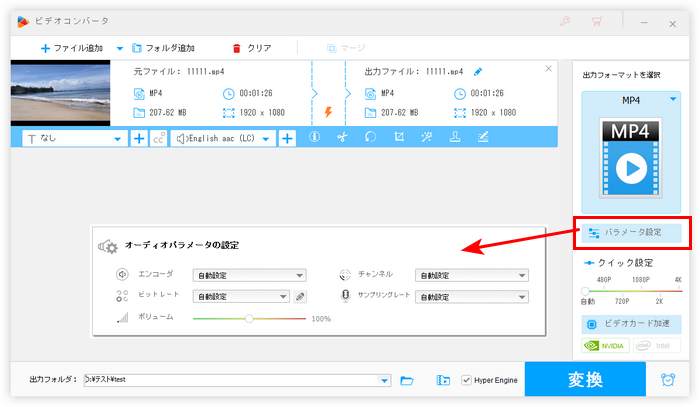
Task: Browse output folder with folder icon
Action: tap(407, 380)
